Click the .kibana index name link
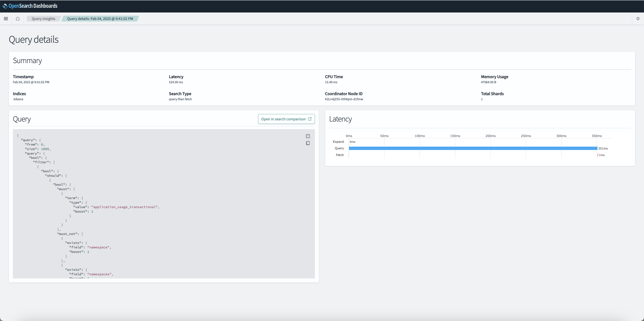Screen dimensions: 644x321 pyautogui.click(x=18, y=99)
